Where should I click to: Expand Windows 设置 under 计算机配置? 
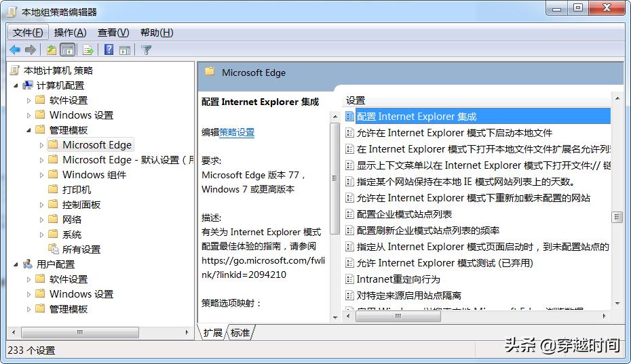click(x=28, y=115)
